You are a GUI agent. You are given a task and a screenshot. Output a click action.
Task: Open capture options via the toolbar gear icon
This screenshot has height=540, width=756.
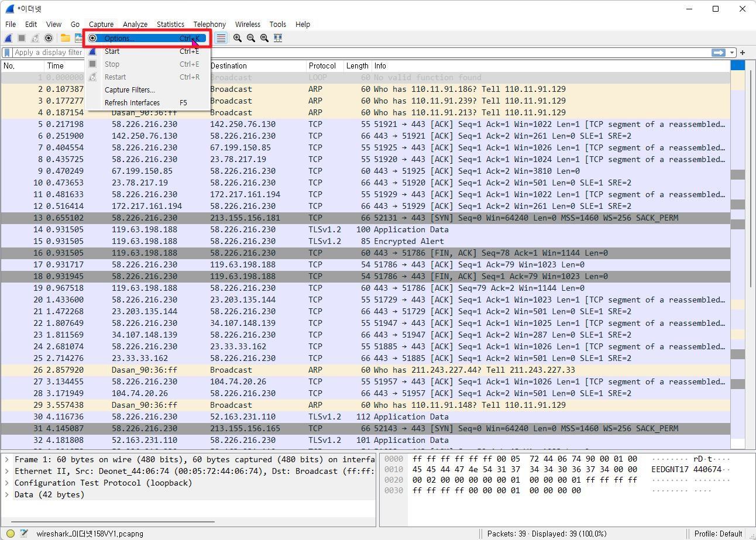click(x=49, y=38)
